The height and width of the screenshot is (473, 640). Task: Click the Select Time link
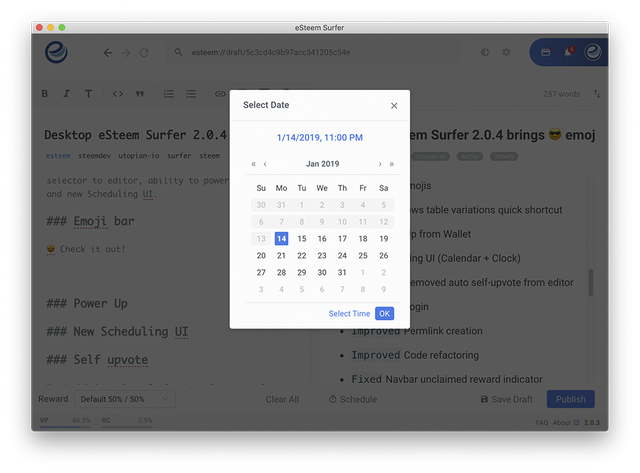(x=349, y=313)
